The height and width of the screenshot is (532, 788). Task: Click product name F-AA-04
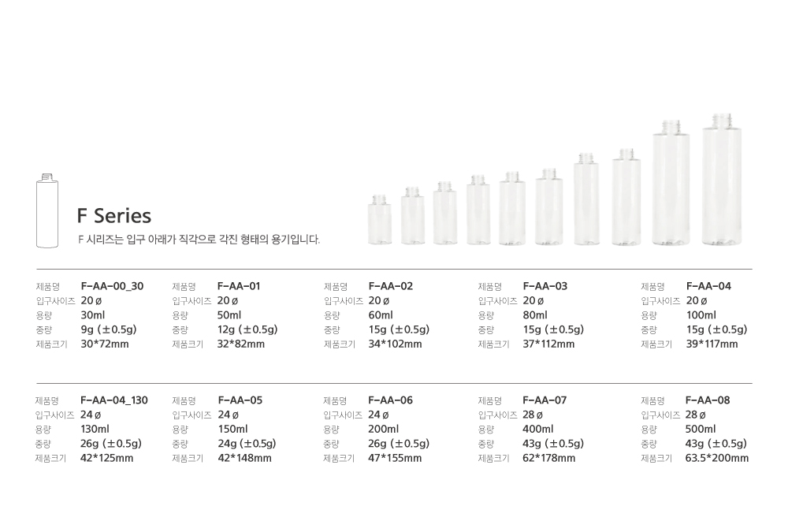click(x=708, y=286)
